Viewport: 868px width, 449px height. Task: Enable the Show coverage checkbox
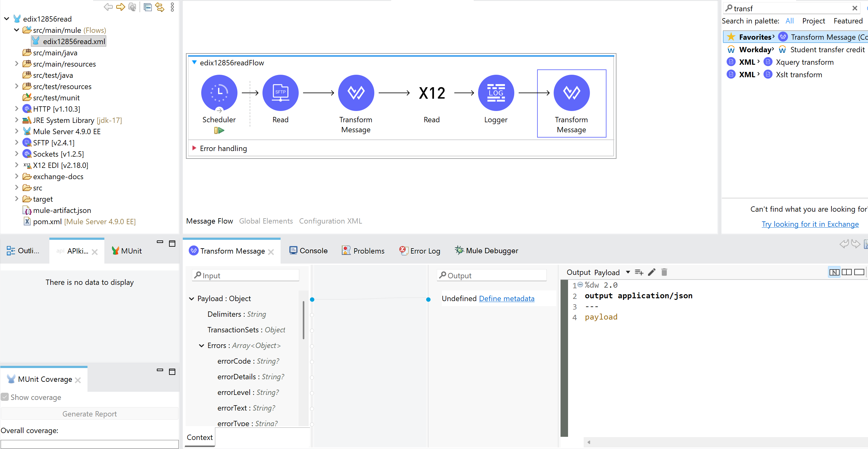(5, 397)
